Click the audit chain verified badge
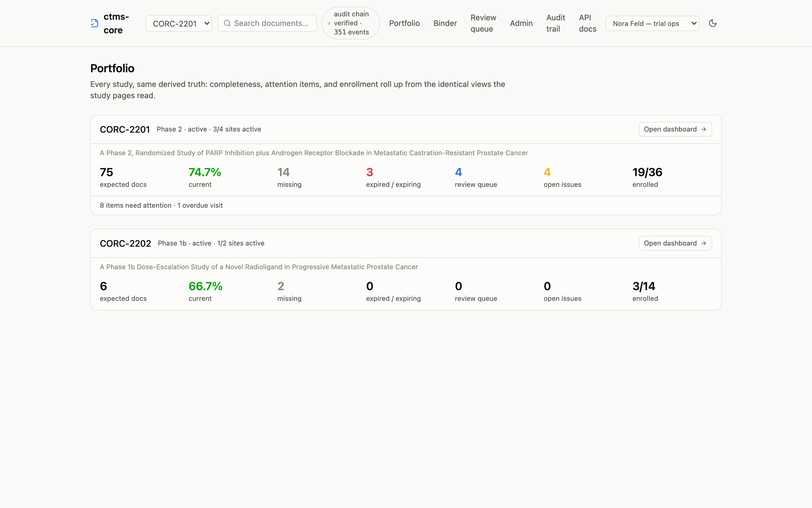This screenshot has height=508, width=812. (351, 23)
